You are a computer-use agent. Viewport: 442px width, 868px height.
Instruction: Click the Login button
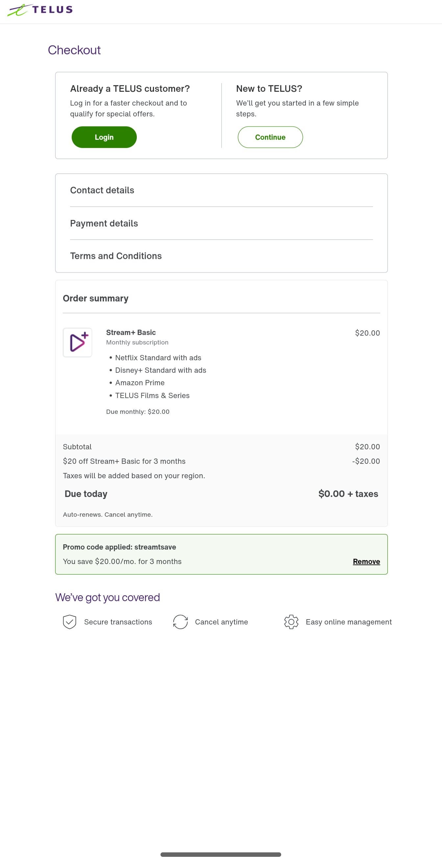[104, 137]
